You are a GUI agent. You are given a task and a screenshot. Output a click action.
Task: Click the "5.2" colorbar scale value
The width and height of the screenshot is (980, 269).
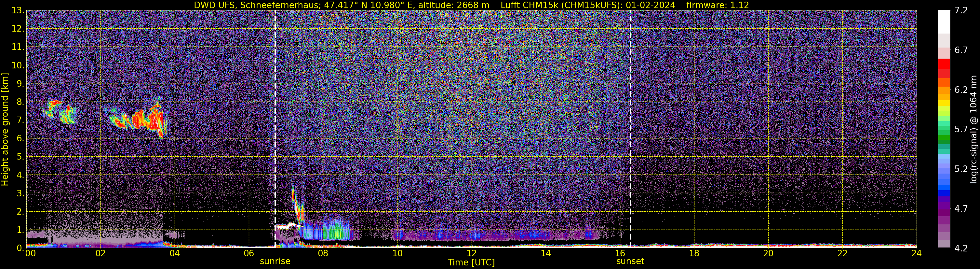pyautogui.click(x=961, y=169)
